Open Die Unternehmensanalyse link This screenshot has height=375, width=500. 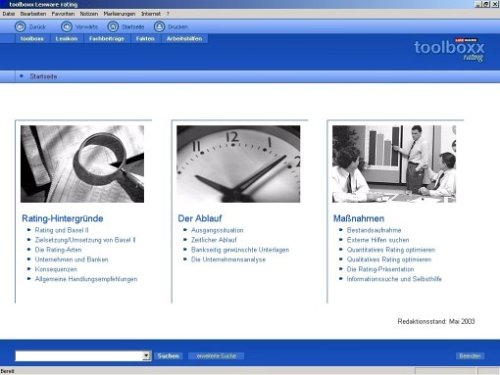pos(228,259)
